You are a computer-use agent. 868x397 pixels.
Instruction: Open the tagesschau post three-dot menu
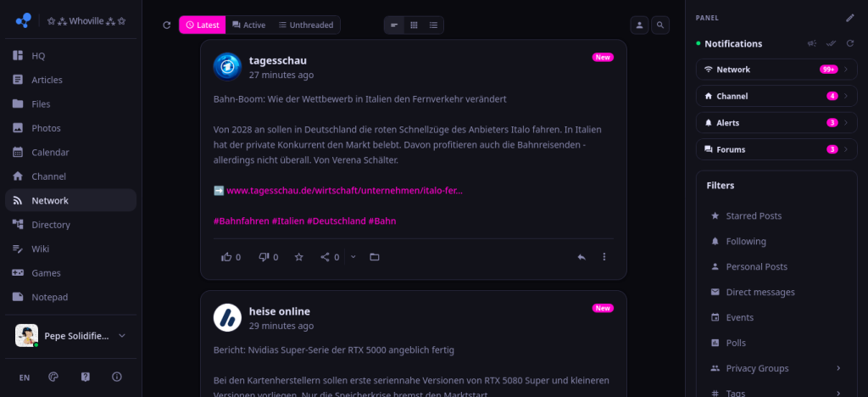pyautogui.click(x=604, y=257)
